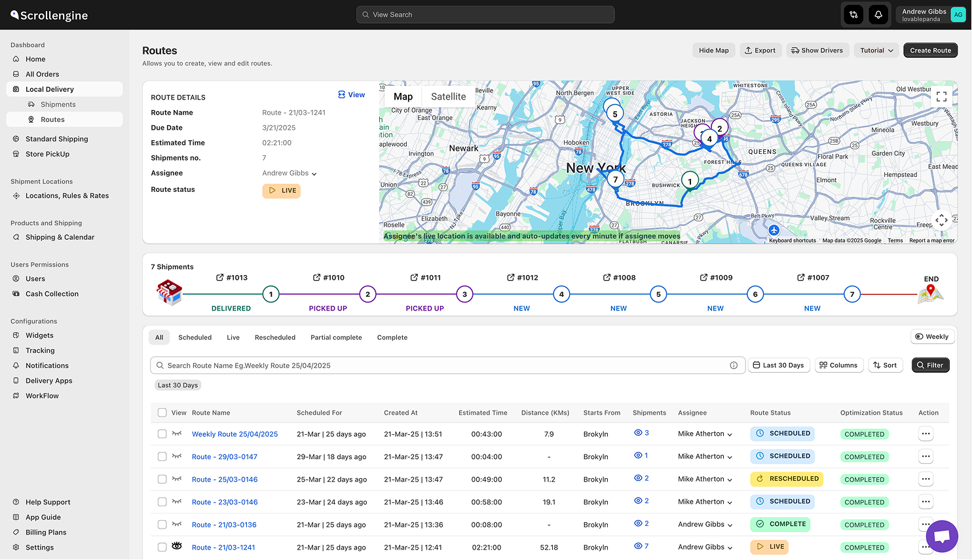Open Andrew Gibbs assignee dropdown in details

click(290, 174)
